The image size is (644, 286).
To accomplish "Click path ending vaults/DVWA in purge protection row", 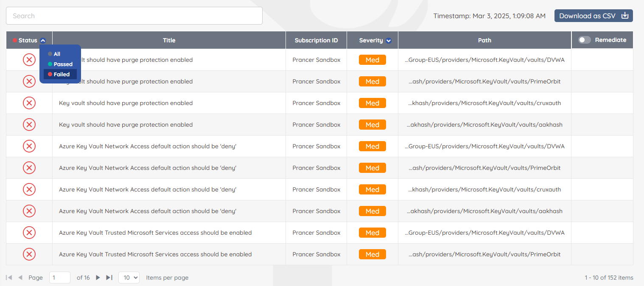I will [x=484, y=60].
